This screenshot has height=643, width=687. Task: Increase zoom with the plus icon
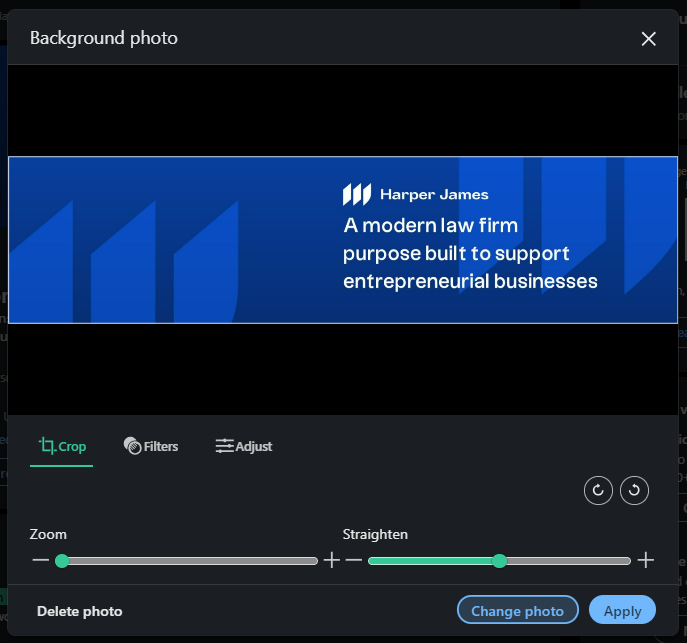332,560
